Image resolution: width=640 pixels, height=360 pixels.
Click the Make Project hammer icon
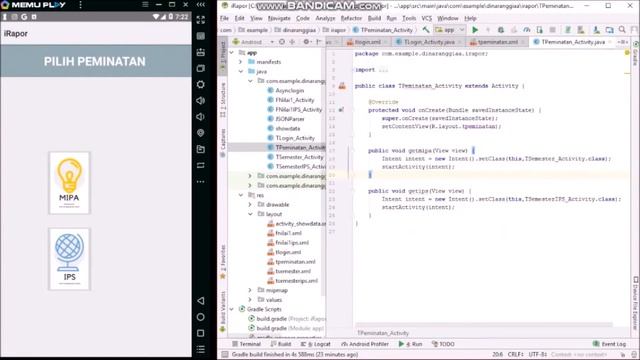pos(426,30)
